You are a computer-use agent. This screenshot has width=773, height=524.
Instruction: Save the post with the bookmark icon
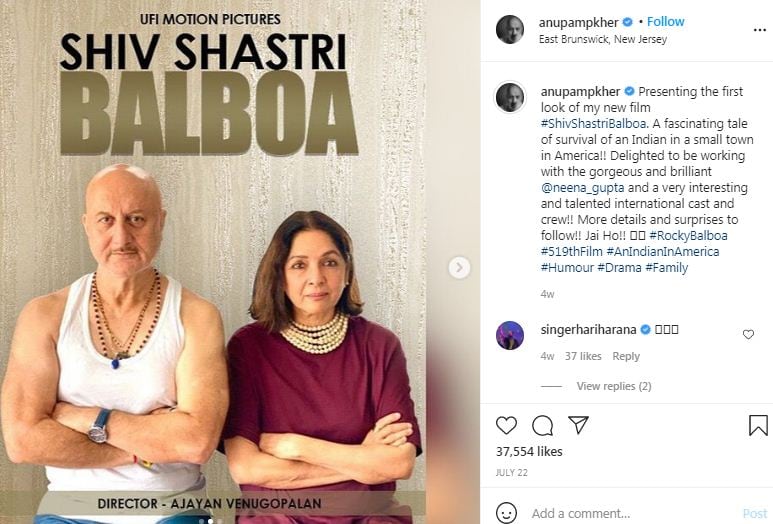point(758,425)
